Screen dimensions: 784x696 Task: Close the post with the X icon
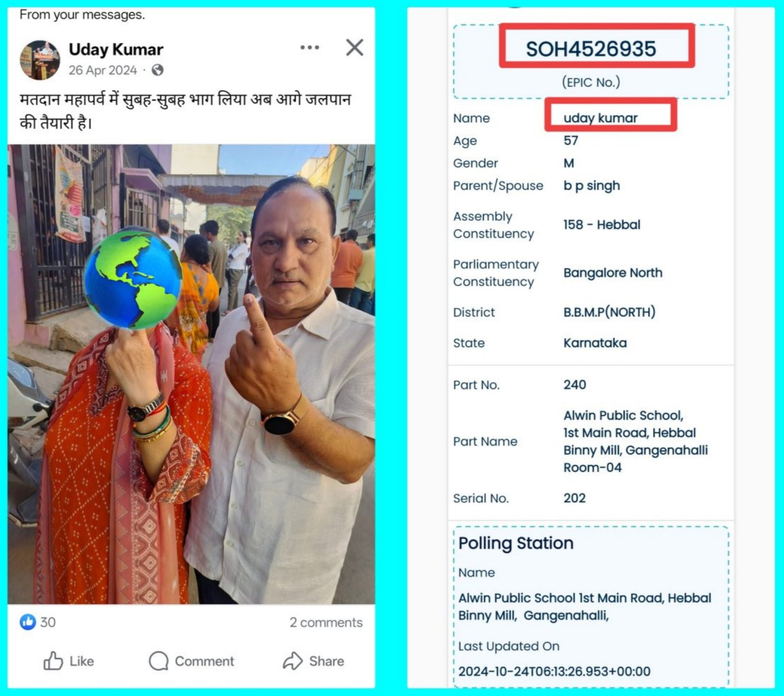pos(355,47)
